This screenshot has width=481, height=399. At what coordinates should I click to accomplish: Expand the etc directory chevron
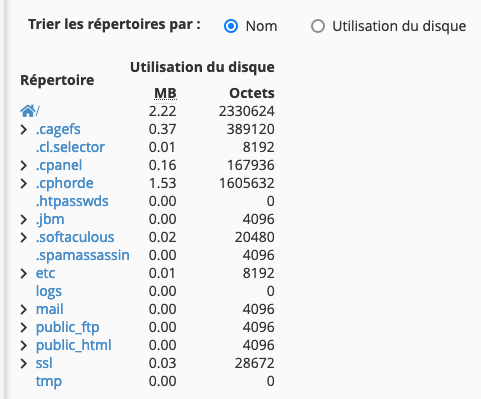(x=24, y=273)
